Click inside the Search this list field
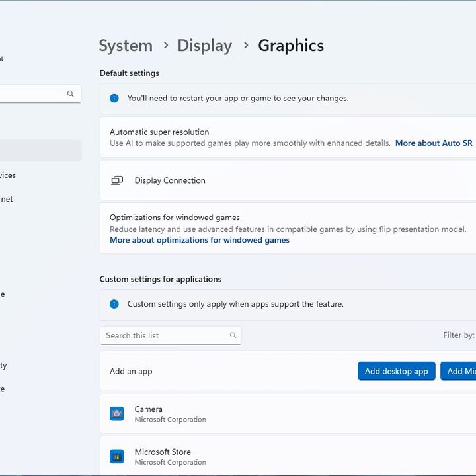 (171, 335)
